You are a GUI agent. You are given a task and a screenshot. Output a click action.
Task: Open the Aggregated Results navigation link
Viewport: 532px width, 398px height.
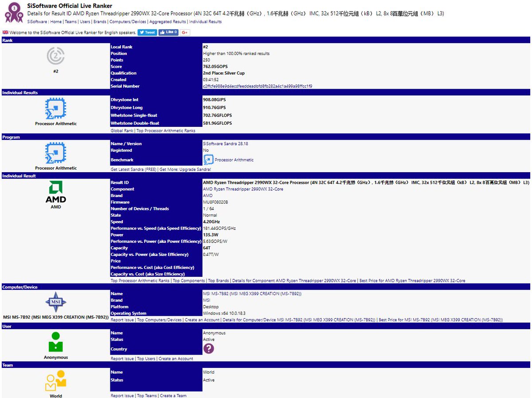168,22
